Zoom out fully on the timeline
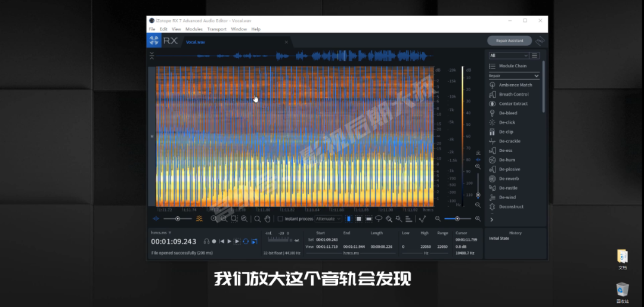Image resolution: width=644 pixels, height=307 pixels. (x=244, y=219)
